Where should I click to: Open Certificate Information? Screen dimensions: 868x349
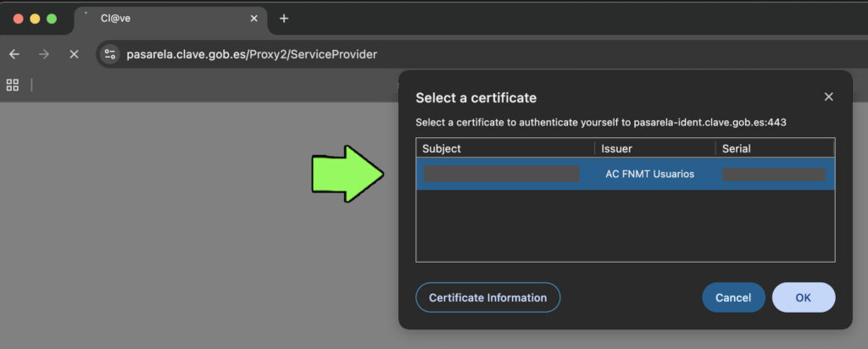487,297
